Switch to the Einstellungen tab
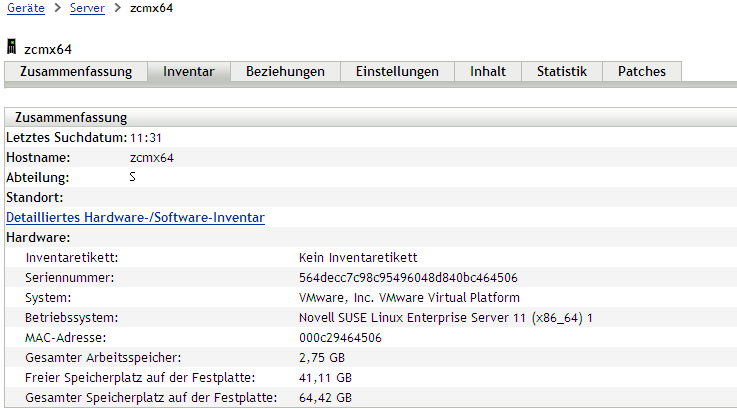The height and width of the screenshot is (409, 737). [397, 72]
